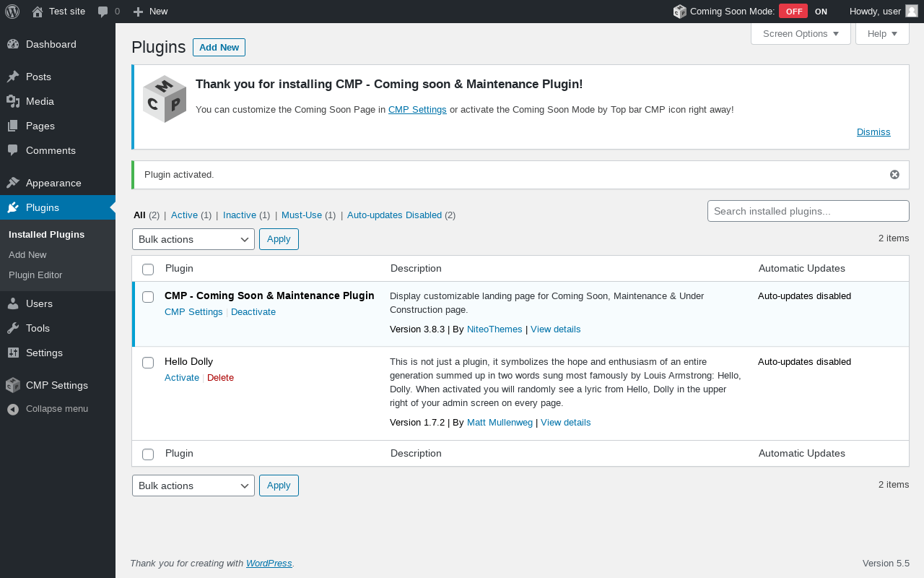Filter plugins by Inactive
Image resolution: width=924 pixels, height=578 pixels.
coord(240,215)
